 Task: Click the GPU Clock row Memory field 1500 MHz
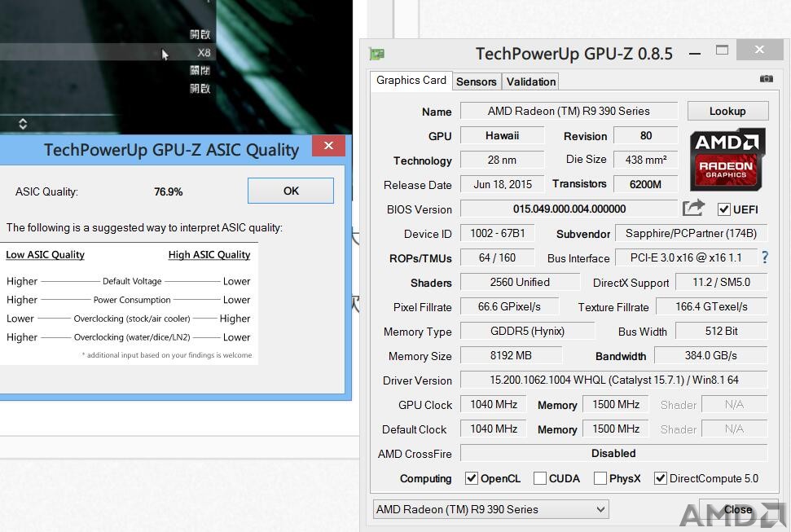615,404
